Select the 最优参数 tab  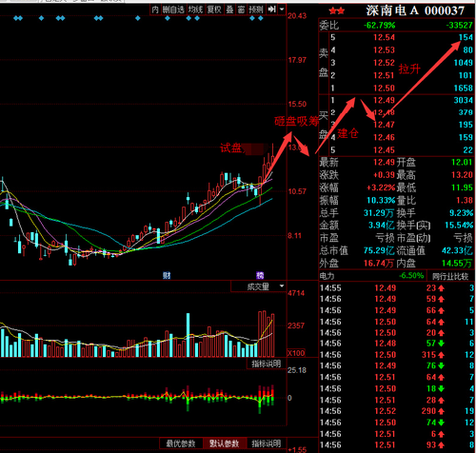181,443
